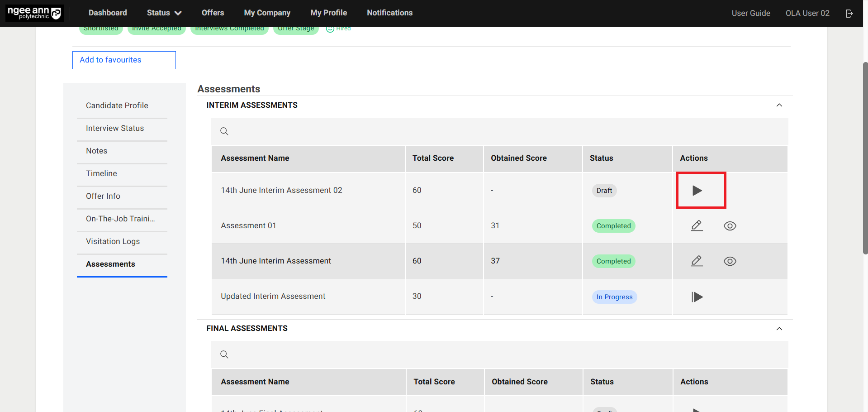This screenshot has height=412, width=868.
Task: Go to the Dashboard menu
Action: [108, 13]
